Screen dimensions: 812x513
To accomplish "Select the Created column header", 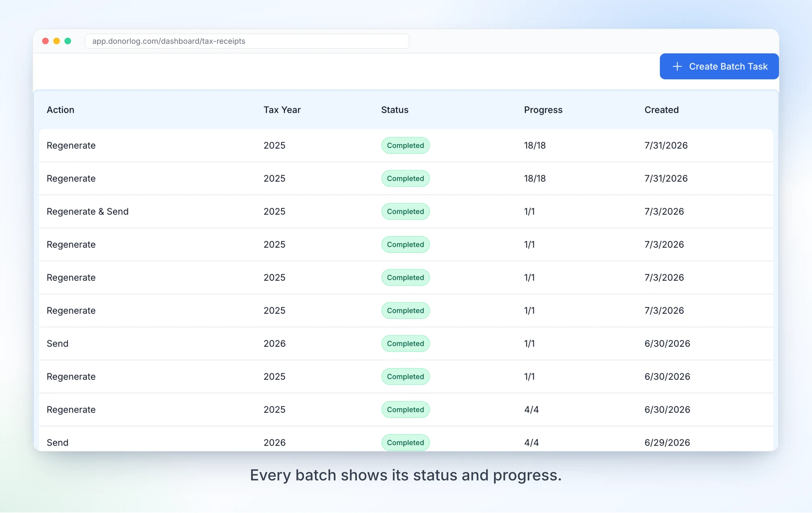I will (661, 110).
